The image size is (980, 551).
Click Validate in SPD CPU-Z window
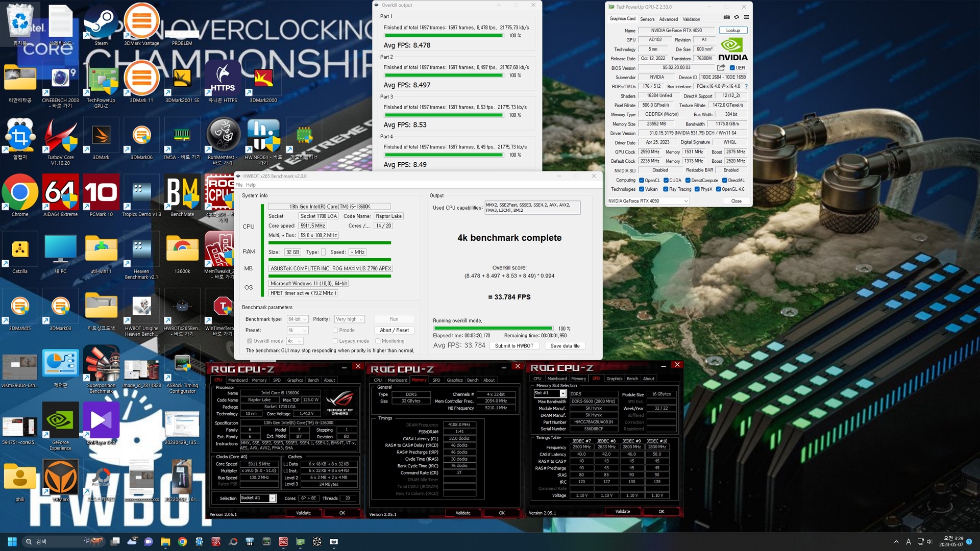tap(623, 511)
